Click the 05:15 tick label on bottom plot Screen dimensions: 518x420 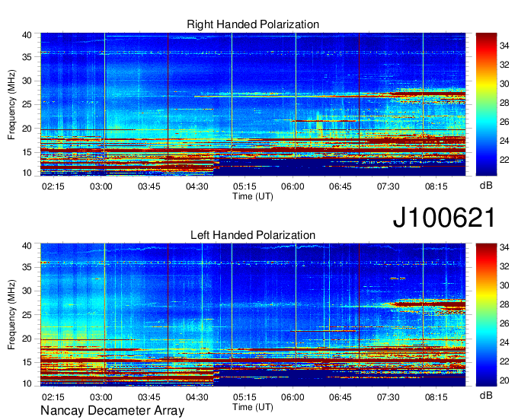pos(245,397)
